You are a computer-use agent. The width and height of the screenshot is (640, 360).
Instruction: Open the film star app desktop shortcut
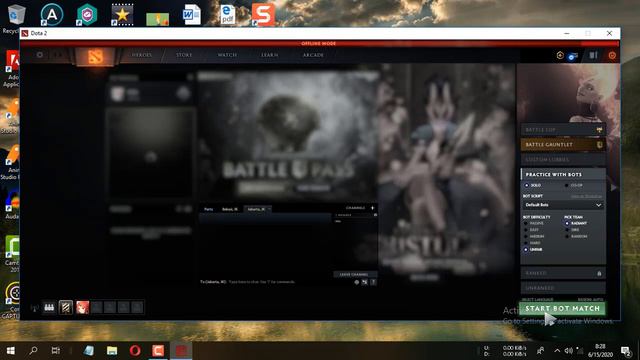[122, 15]
